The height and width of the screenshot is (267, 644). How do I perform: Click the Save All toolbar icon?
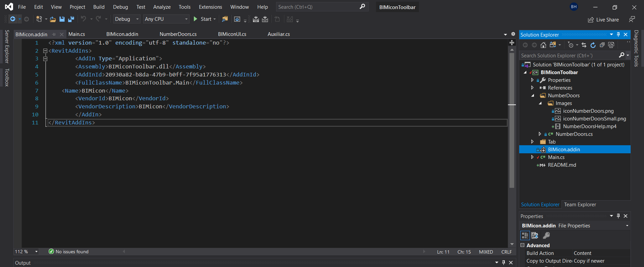(x=71, y=19)
